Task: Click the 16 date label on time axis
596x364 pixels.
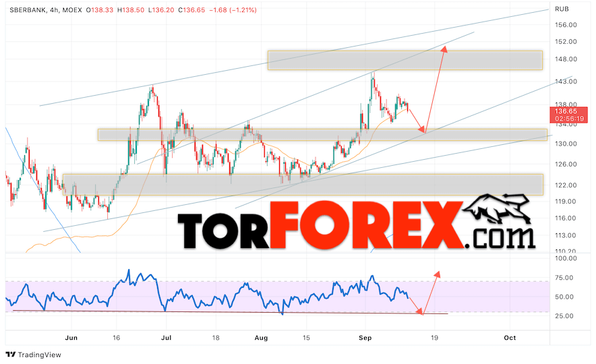Action: [117, 338]
